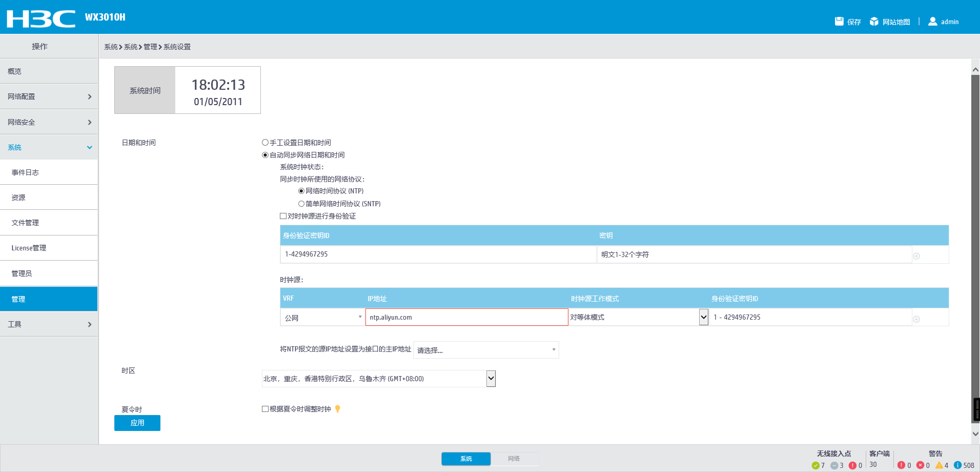Click the floppy disk save icon

839,22
